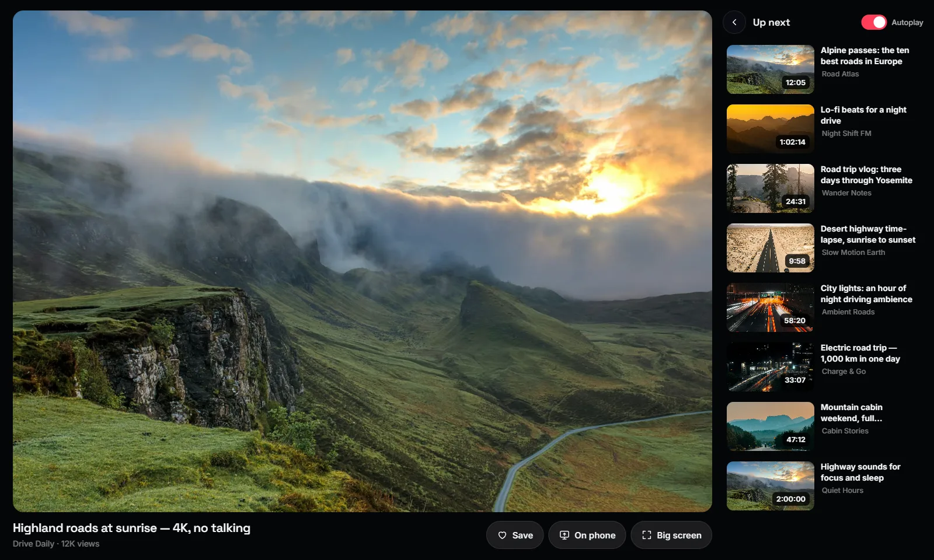Enter Big screen mode
Viewport: 934px width, 560px height.
point(671,535)
